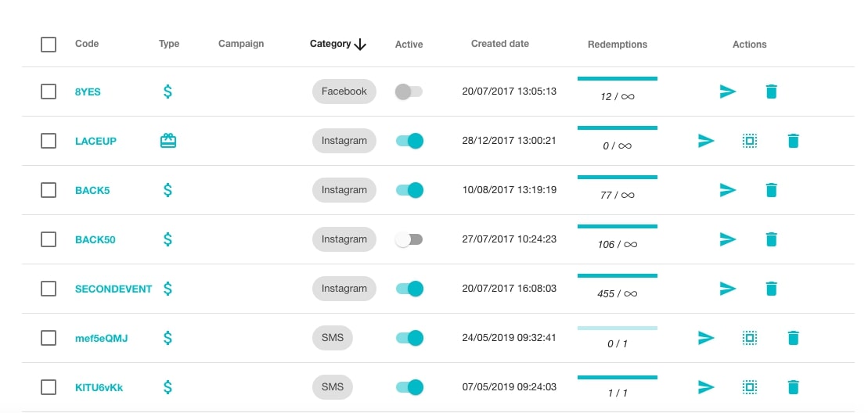Sort by the Created date column header
This screenshot has height=413, width=868.
(x=500, y=44)
